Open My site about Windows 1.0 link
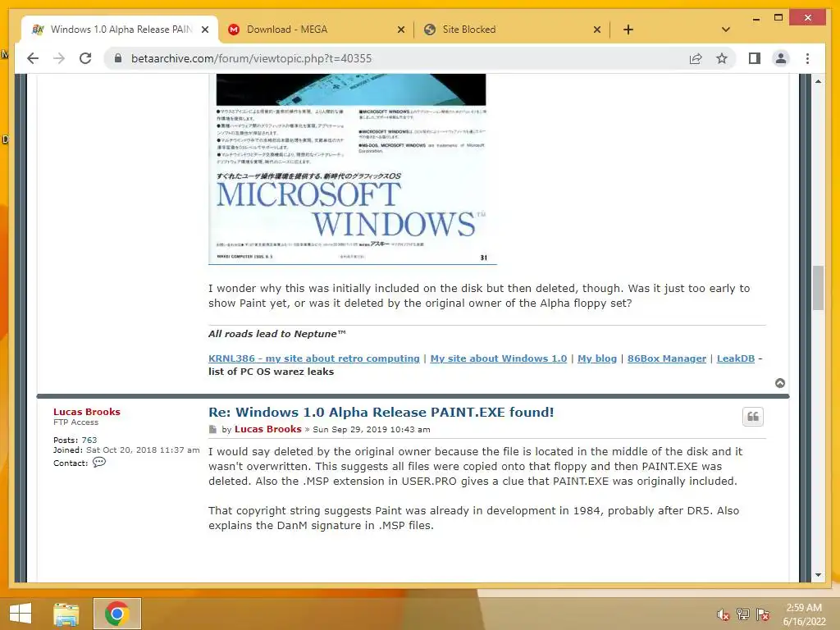840x630 pixels. click(498, 358)
